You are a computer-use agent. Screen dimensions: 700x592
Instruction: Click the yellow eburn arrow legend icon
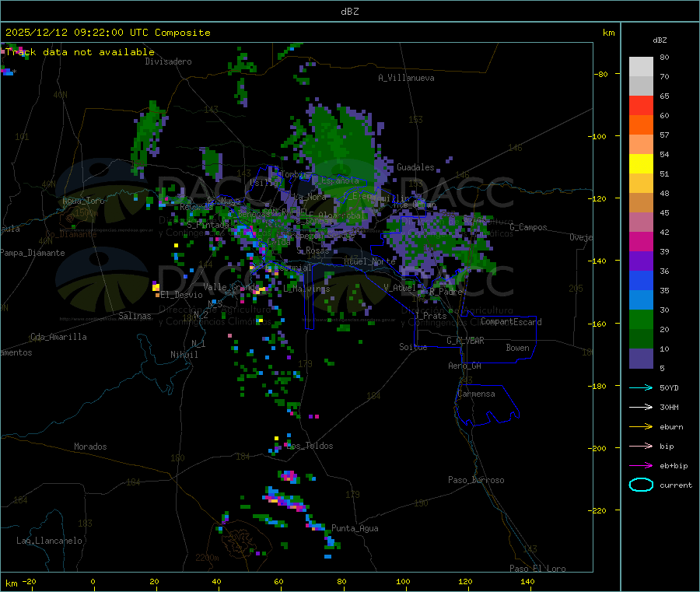(641, 427)
